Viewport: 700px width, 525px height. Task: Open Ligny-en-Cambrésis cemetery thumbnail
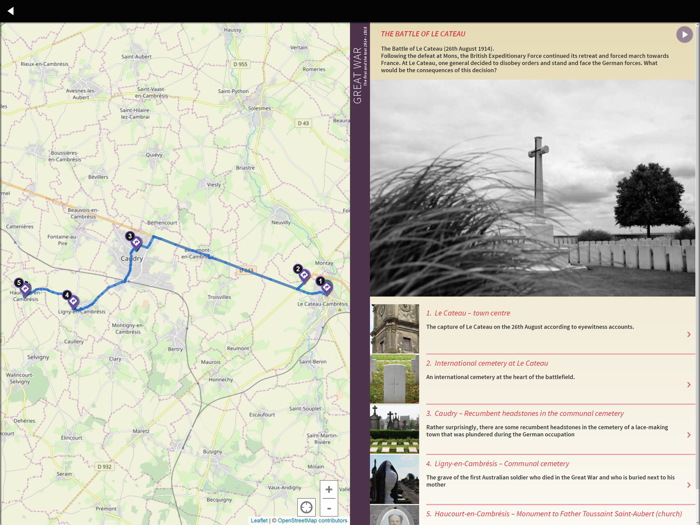pyautogui.click(x=395, y=479)
